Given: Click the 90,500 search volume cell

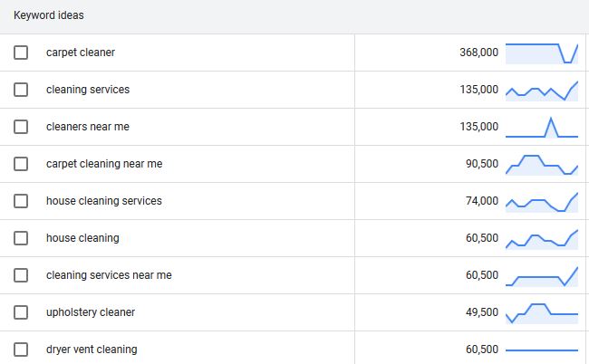Looking at the screenshot, I should (482, 164).
